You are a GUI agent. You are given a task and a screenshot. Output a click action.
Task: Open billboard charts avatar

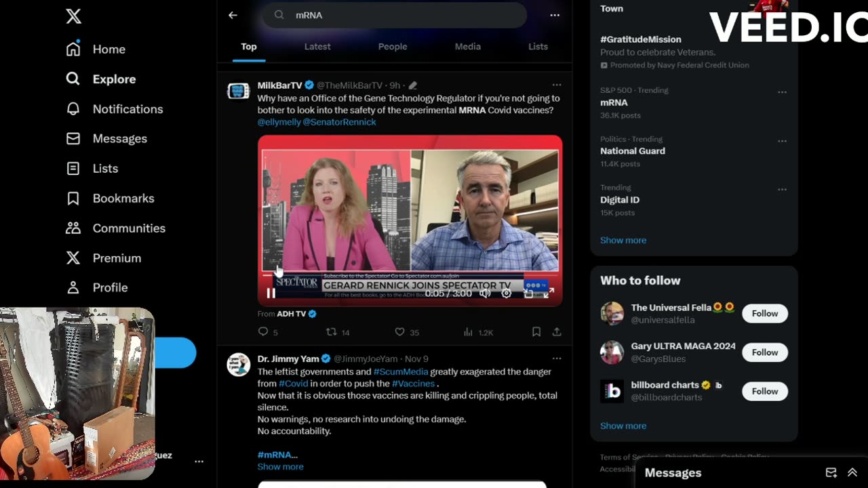pos(612,391)
